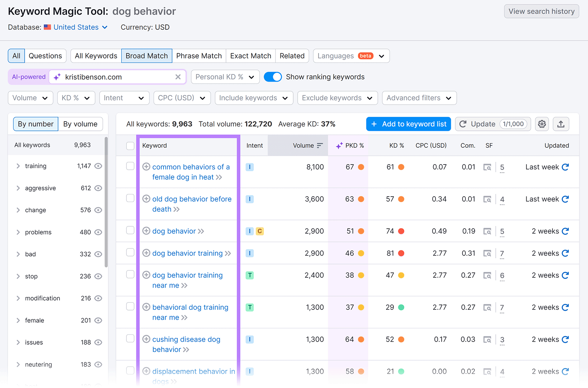Switch to the Questions tab
588x388 pixels.
point(45,55)
